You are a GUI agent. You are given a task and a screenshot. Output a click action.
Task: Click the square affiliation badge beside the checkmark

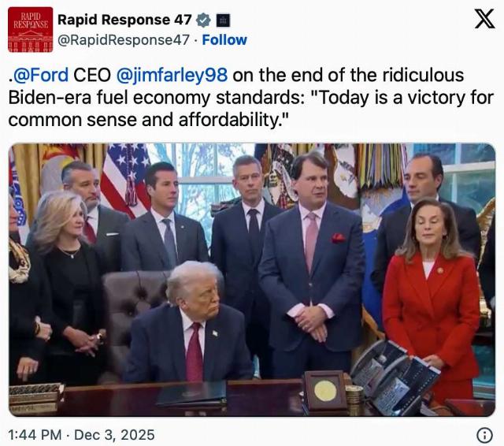pos(223,20)
